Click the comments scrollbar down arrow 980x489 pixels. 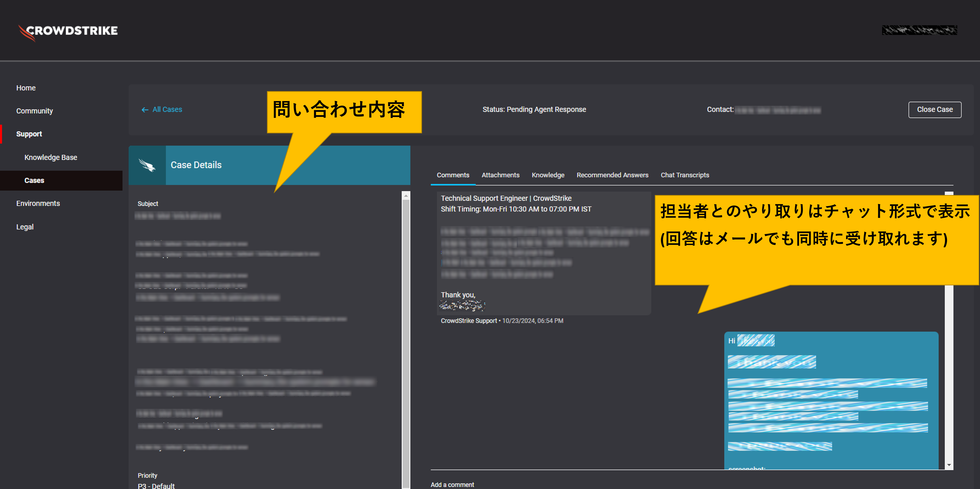(949, 465)
